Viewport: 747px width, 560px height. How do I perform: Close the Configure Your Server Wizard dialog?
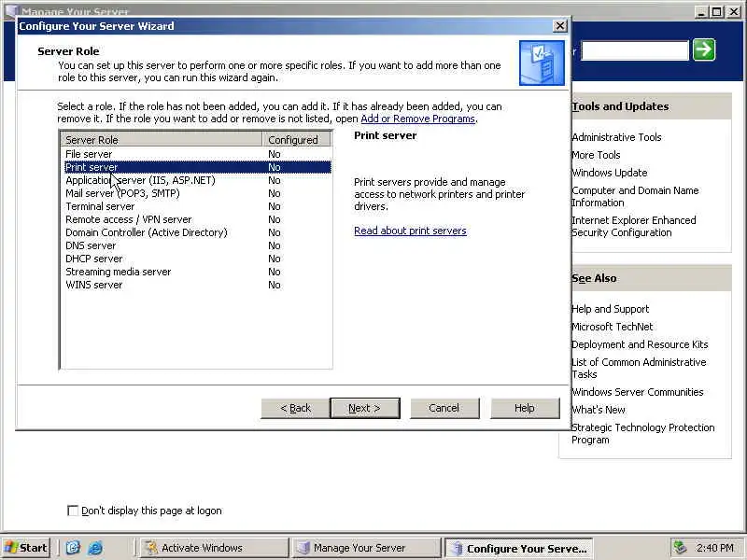click(x=559, y=26)
